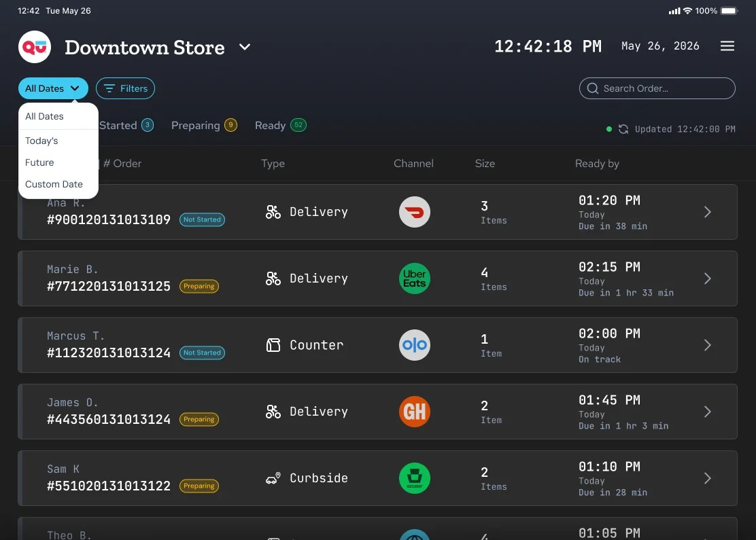Click order number #112320131013124
The height and width of the screenshot is (540, 756).
point(109,353)
